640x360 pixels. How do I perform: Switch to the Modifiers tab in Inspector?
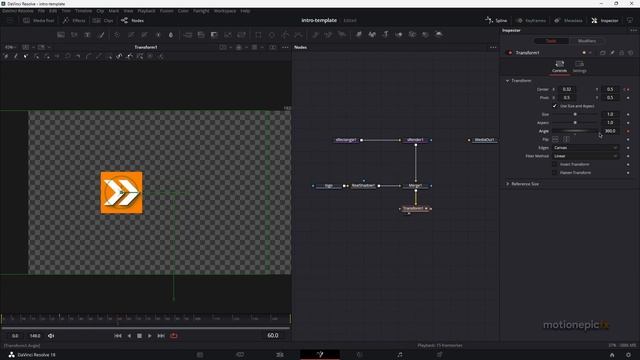tap(587, 41)
